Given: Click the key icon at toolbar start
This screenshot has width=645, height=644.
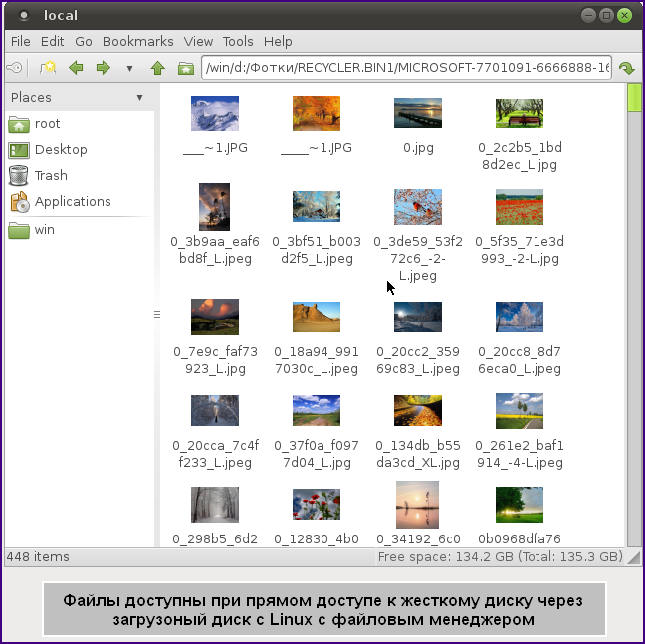Looking at the screenshot, I should coord(15,67).
